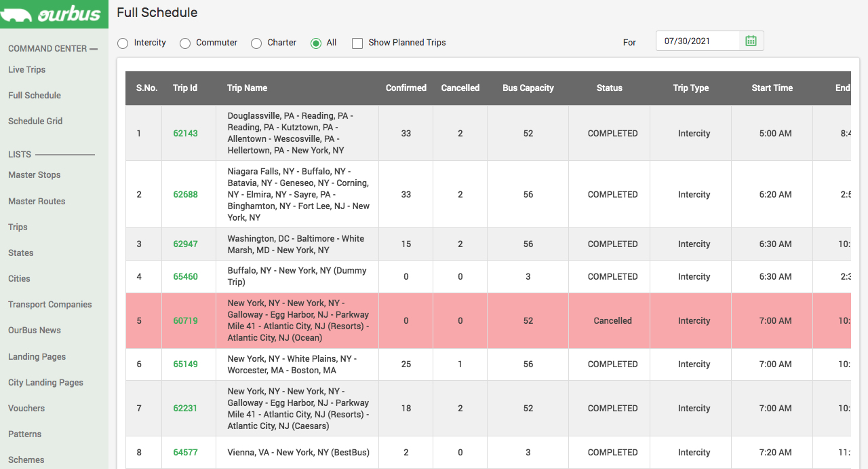Click the S.No. column header
Viewport: 868px width, 469px height.
[x=146, y=88]
